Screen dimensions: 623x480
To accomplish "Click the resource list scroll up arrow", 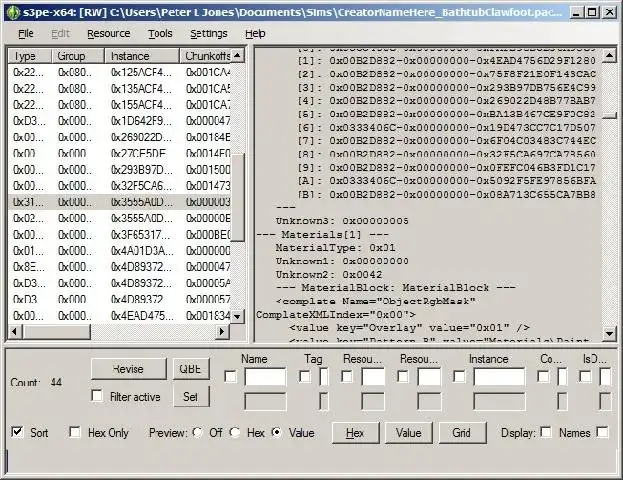I will (x=237, y=56).
